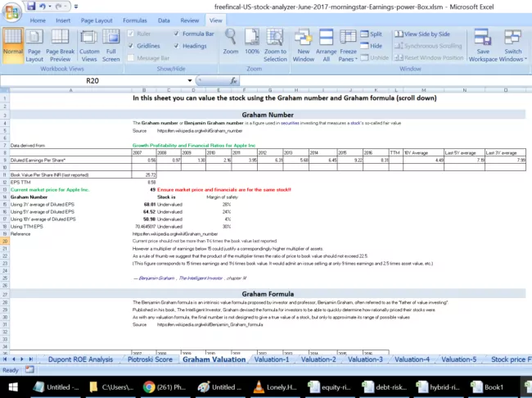
Task: Click the Split button
Action: [375, 34]
